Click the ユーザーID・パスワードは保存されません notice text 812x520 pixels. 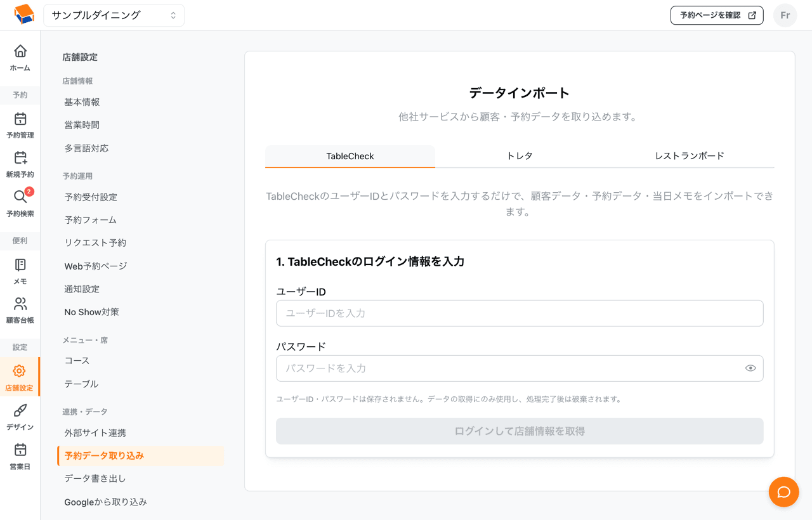449,400
